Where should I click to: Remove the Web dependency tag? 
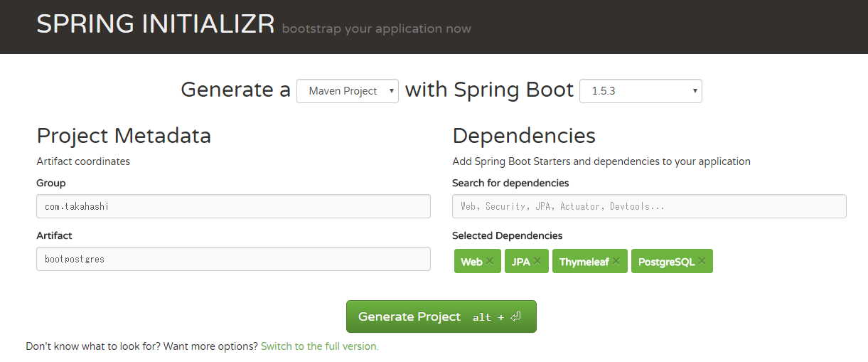tap(490, 261)
